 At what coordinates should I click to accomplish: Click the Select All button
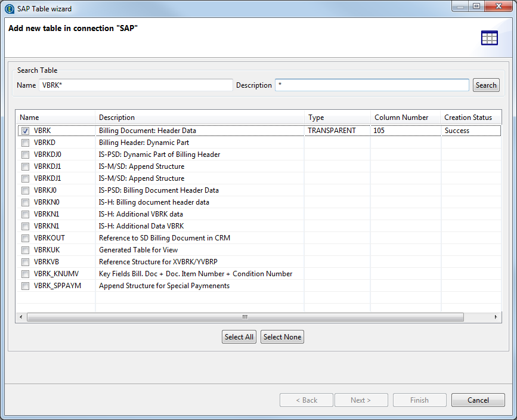click(x=239, y=337)
